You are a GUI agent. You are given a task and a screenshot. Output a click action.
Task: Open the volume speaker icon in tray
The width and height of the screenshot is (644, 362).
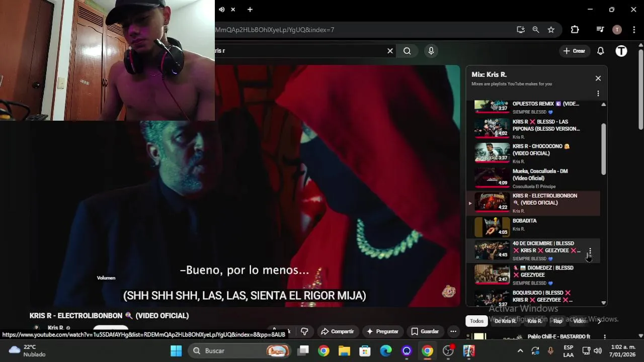(x=598, y=351)
